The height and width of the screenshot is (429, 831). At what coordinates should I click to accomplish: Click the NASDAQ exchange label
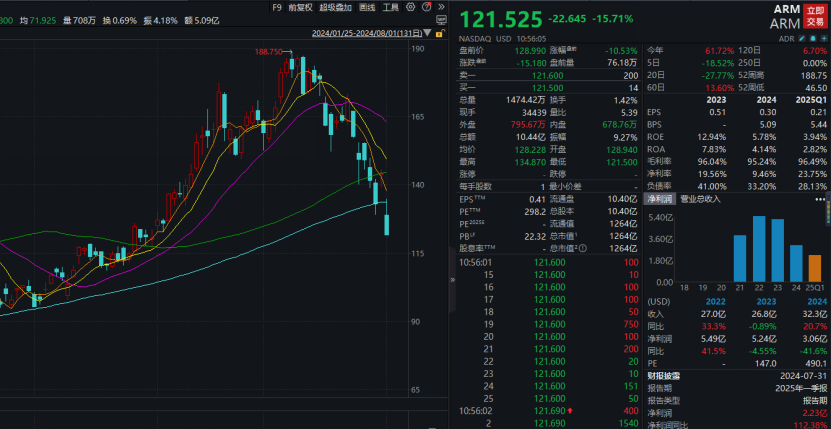pos(474,39)
